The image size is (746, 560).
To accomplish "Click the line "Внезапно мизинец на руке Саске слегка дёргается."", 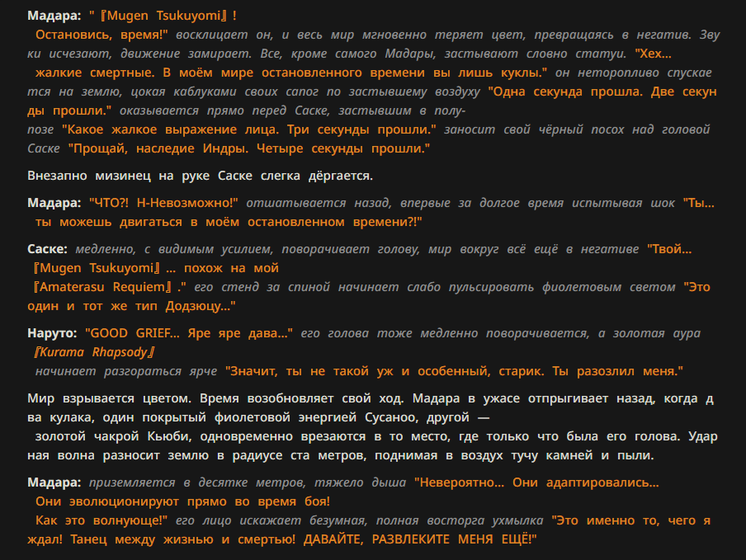I will pyautogui.click(x=201, y=176).
